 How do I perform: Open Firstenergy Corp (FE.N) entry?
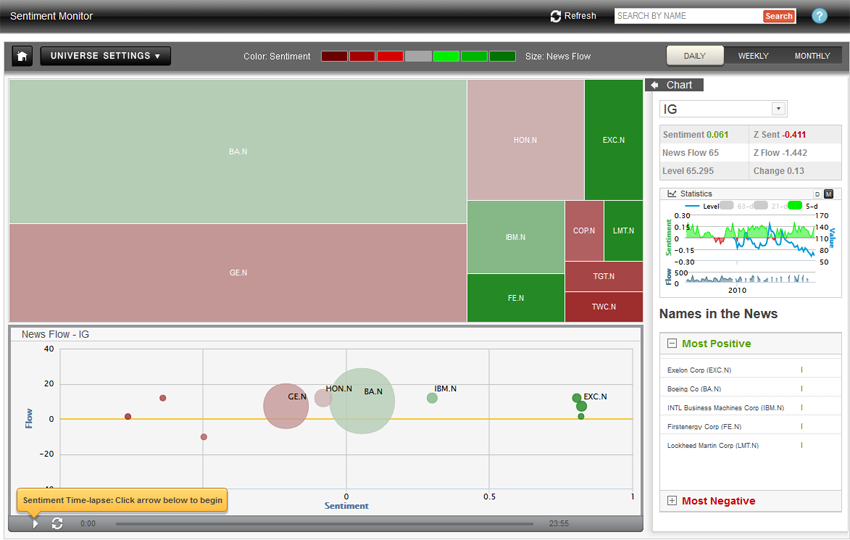point(750,427)
